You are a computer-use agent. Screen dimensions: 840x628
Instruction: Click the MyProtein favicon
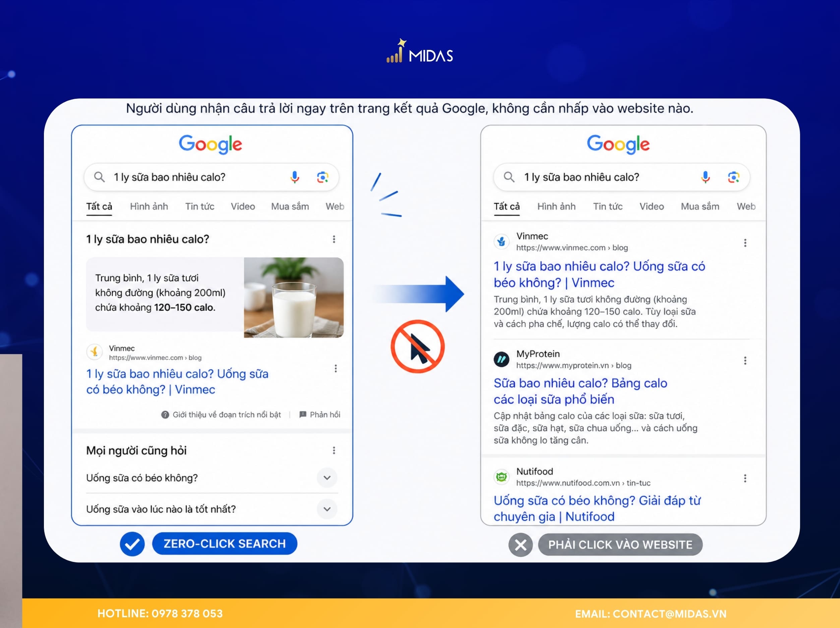tap(501, 359)
